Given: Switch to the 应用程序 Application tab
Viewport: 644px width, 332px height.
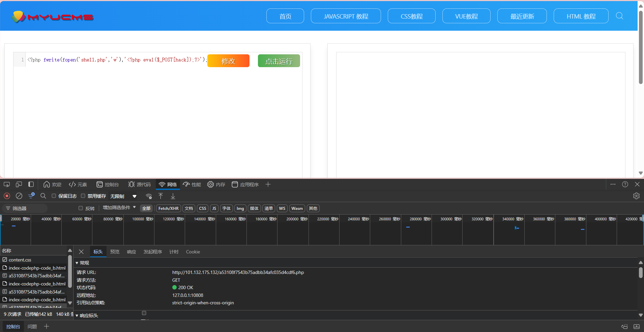Looking at the screenshot, I should tap(245, 184).
